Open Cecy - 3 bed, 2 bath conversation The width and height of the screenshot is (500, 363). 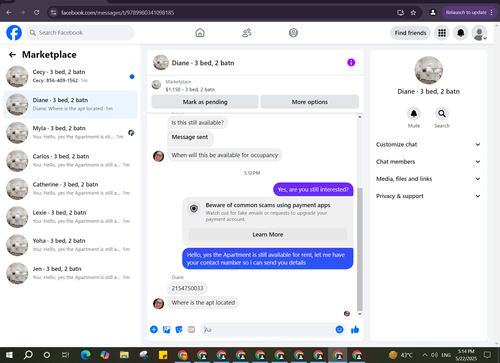point(70,76)
